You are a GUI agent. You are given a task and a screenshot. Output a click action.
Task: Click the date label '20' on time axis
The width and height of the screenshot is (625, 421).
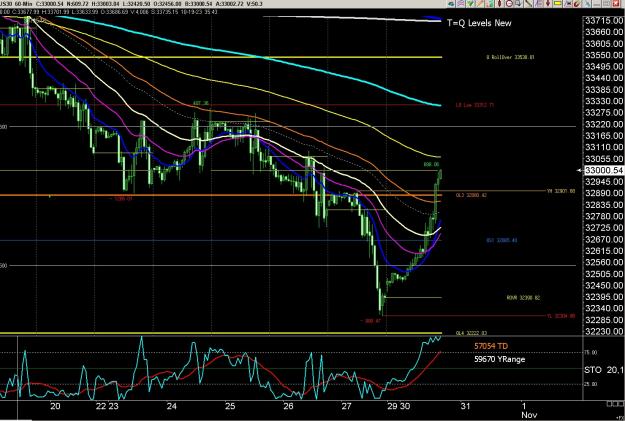click(x=55, y=406)
